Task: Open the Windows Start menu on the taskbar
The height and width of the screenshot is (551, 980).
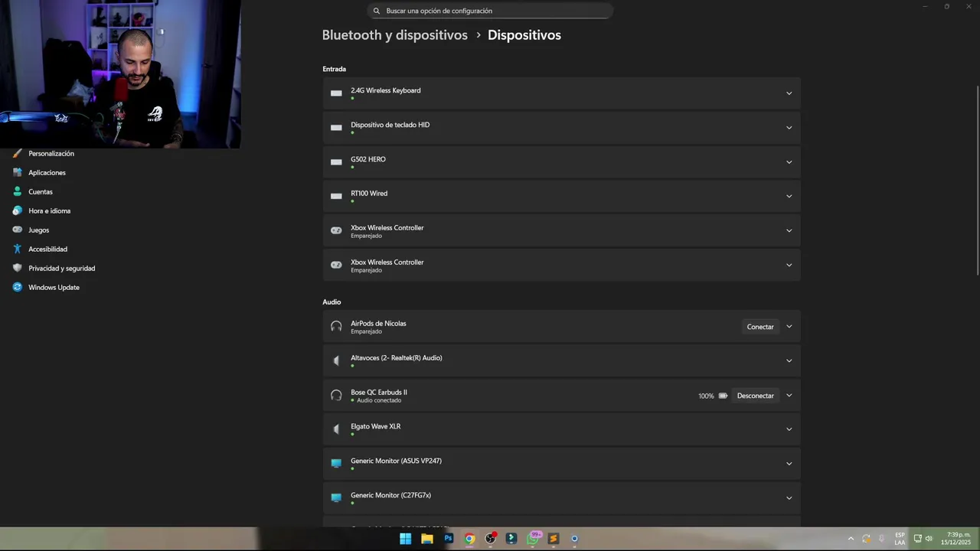Action: (x=406, y=539)
